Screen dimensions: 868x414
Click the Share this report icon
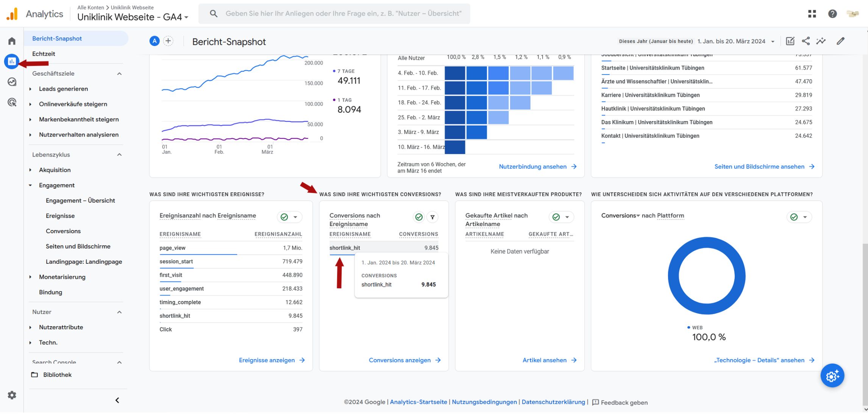point(806,41)
